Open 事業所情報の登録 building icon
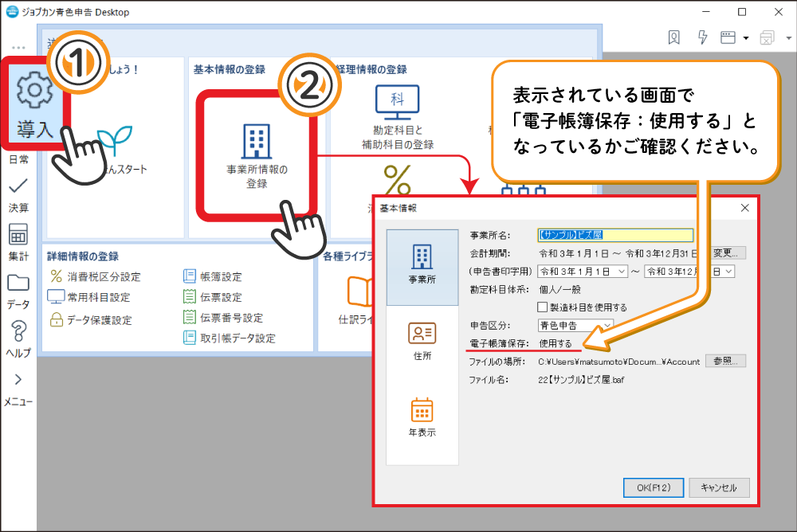Screen dimensions: 797x532 [257, 156]
